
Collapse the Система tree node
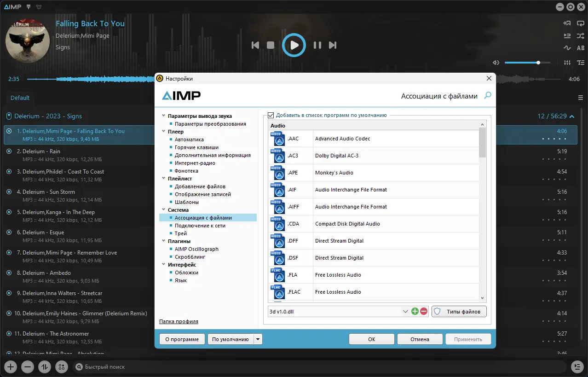[163, 210]
